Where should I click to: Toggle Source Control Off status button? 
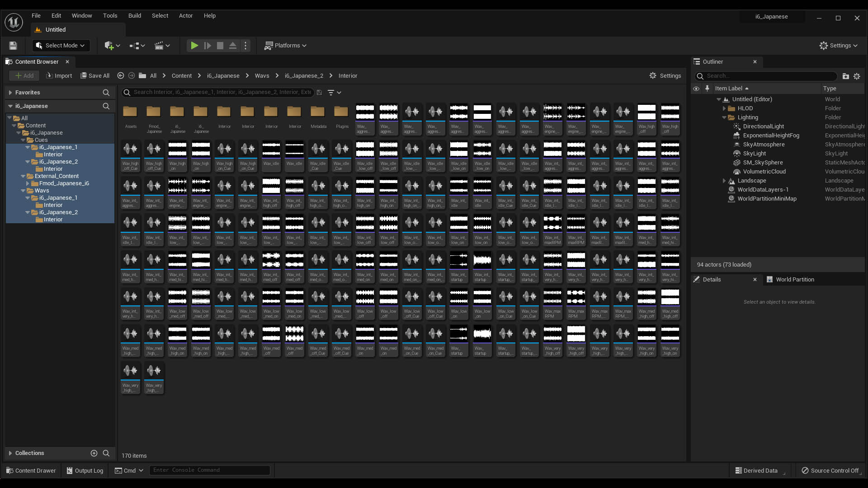[x=830, y=470]
